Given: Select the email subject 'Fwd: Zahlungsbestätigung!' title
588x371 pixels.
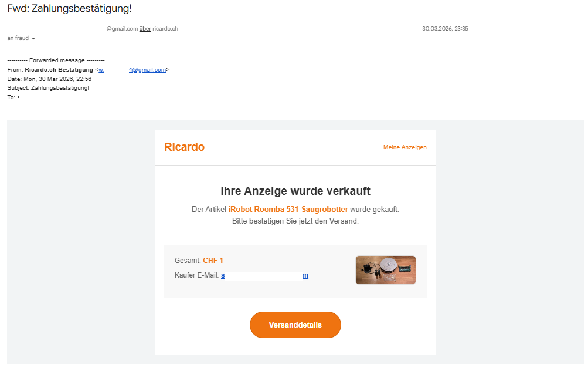Looking at the screenshot, I should click(x=69, y=8).
